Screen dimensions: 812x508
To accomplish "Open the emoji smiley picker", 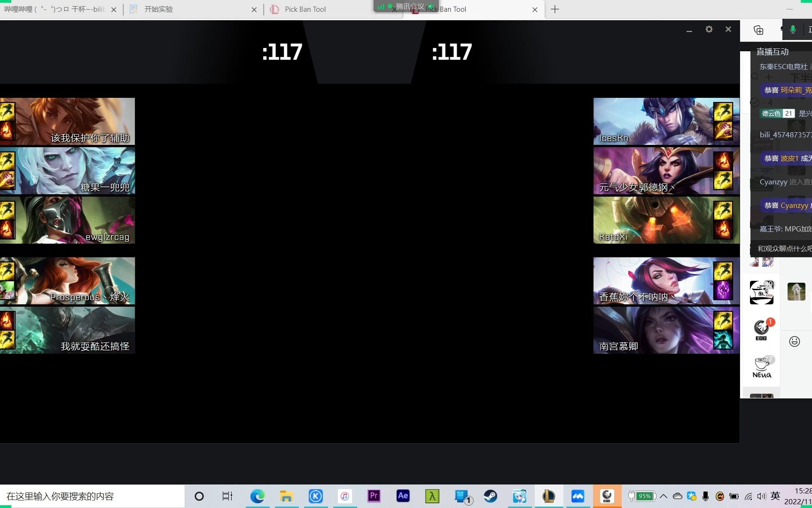I will 795,341.
